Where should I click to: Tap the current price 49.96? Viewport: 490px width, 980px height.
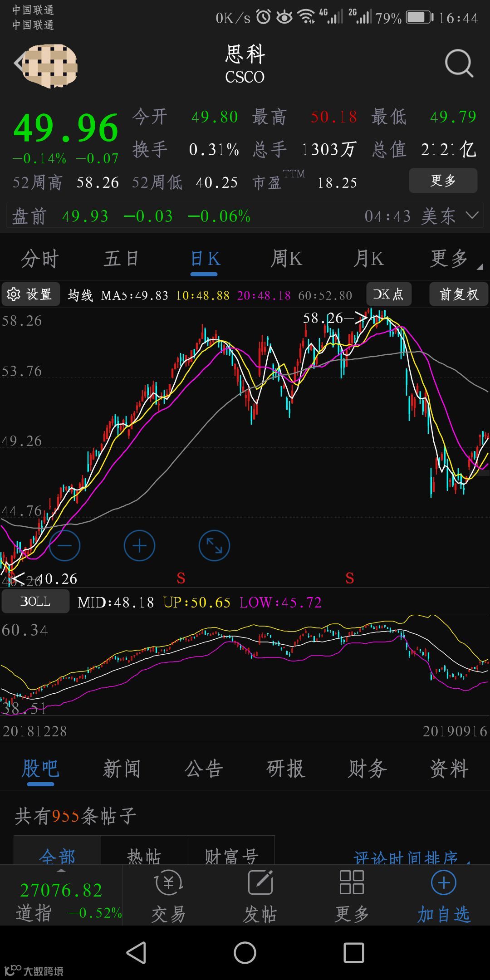pyautogui.click(x=66, y=128)
